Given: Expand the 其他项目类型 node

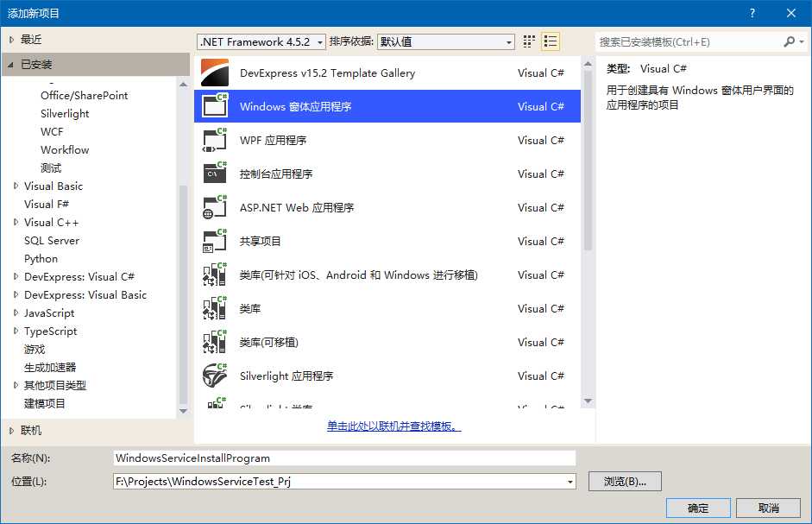Looking at the screenshot, I should [x=16, y=385].
